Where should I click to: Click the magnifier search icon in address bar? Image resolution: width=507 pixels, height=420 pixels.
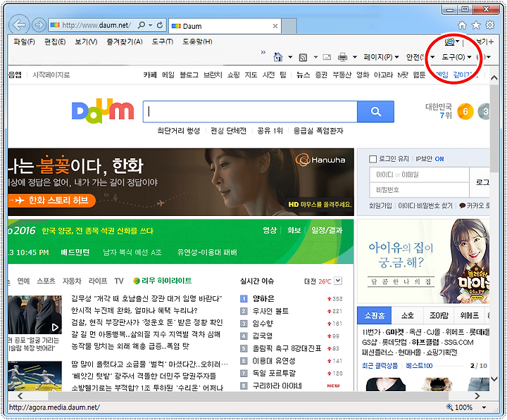(142, 25)
